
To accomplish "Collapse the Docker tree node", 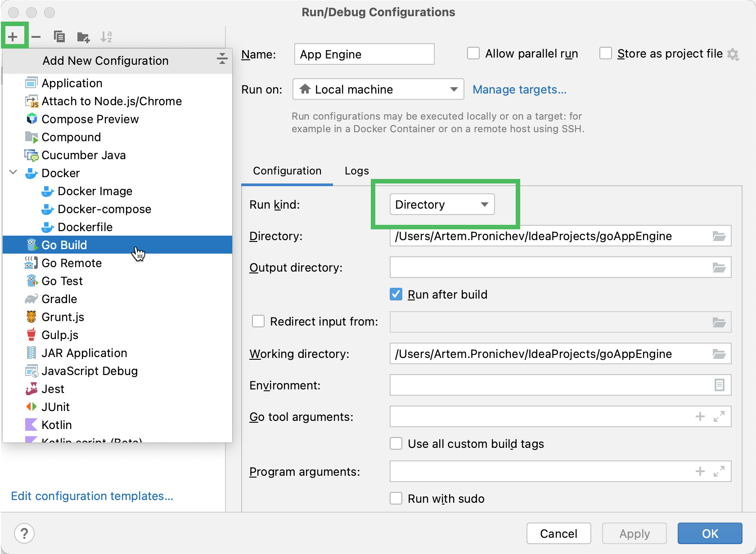I will tap(13, 173).
